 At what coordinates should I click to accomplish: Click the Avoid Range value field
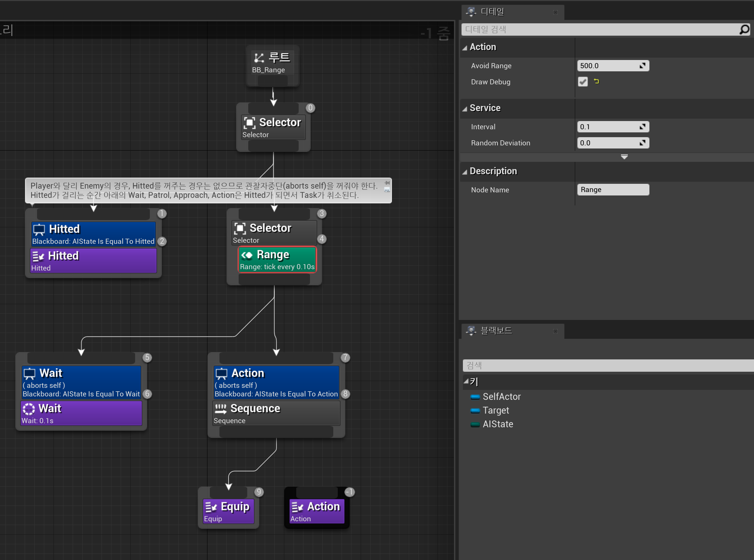[x=608, y=66]
